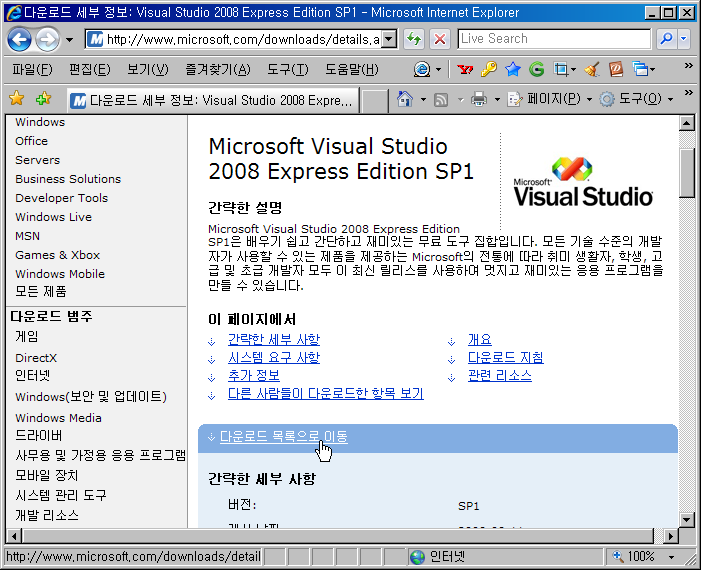Open the 편집(E) menu
This screenshot has width=701, height=570.
coord(89,69)
